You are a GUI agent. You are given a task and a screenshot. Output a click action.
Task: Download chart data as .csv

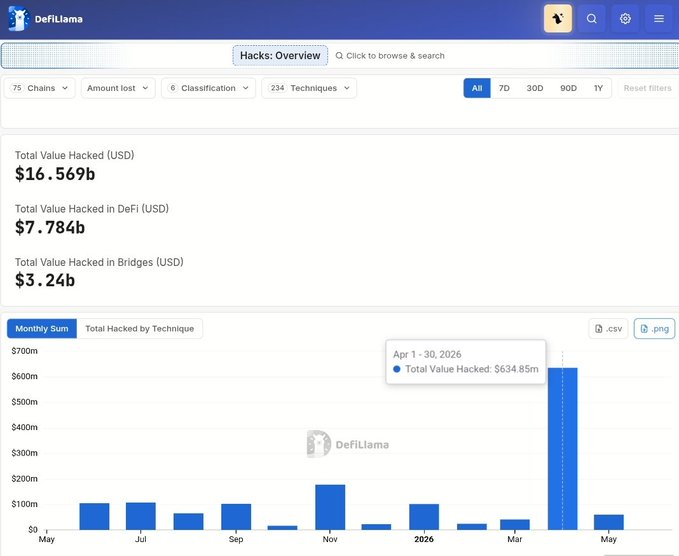click(608, 329)
